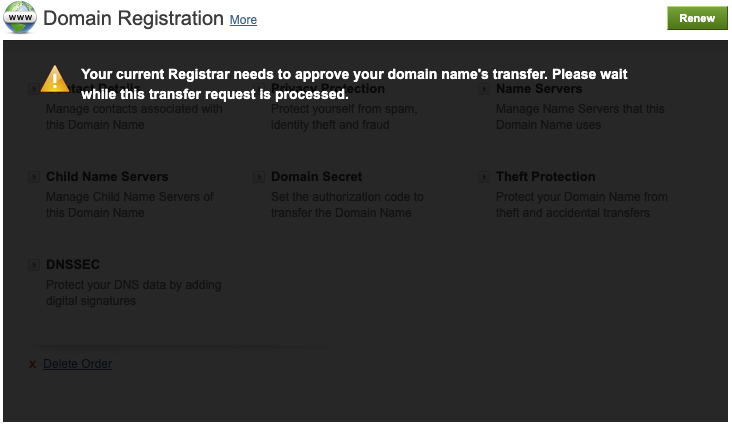Click the Domain Registration page title
The image size is (732, 425).
pos(133,19)
